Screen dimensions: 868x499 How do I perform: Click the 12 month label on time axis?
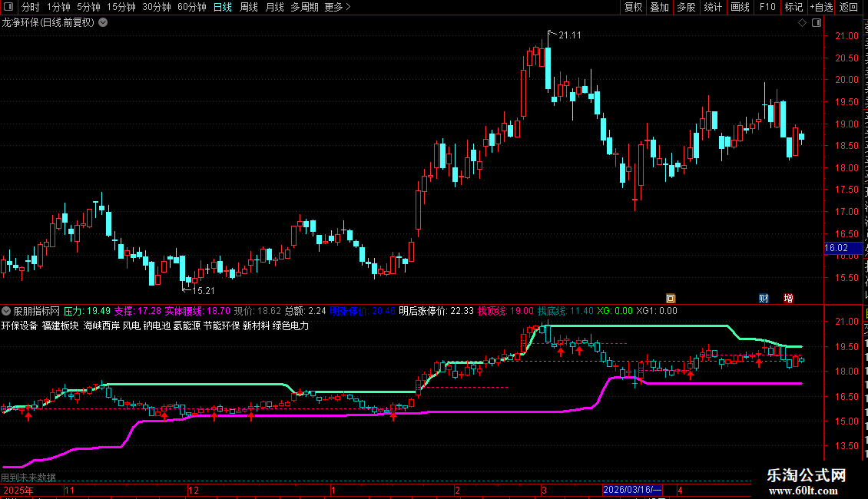[194, 490]
